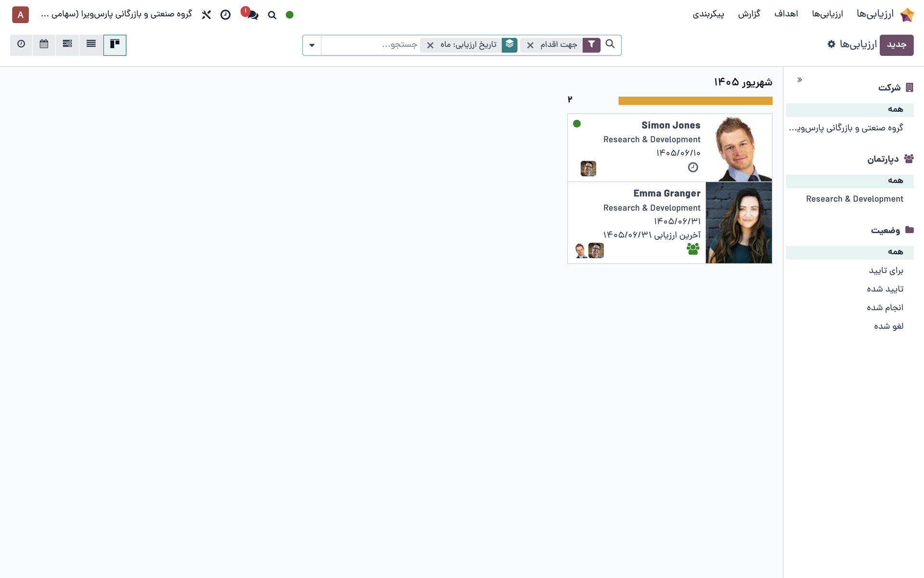924x578 pixels.
Task: Switch to activity view clock icon
Action: 21,45
